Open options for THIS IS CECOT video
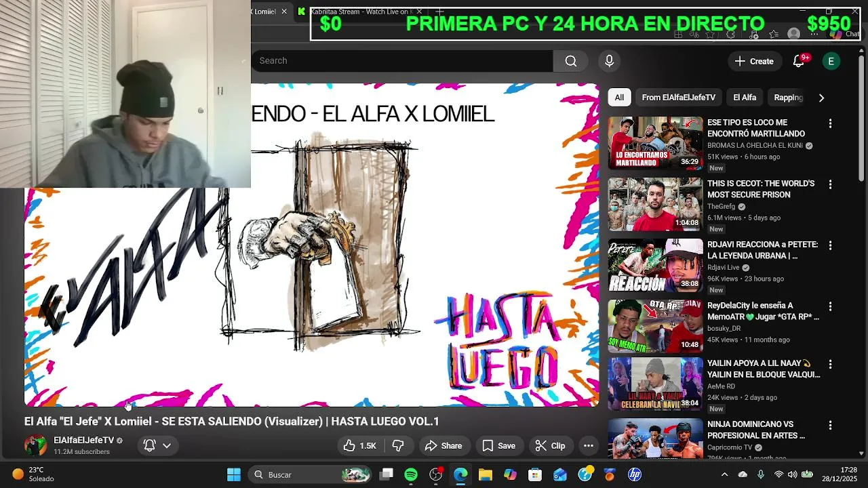 click(x=830, y=184)
